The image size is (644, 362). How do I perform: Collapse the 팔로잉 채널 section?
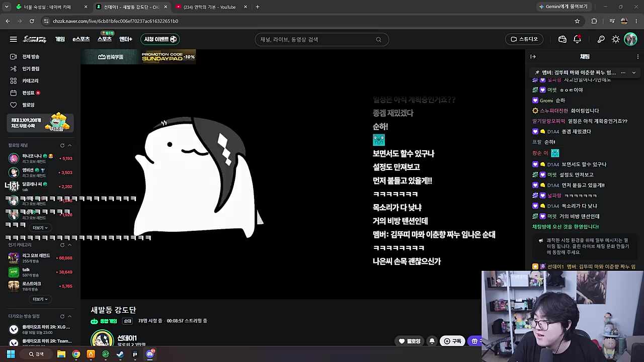pos(69,145)
